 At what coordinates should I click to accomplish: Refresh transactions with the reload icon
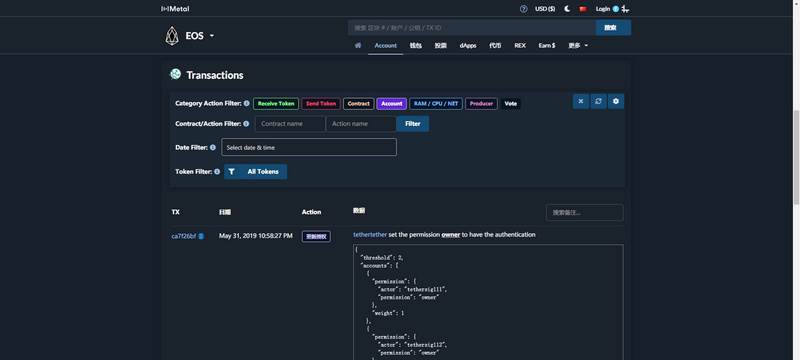tap(598, 101)
